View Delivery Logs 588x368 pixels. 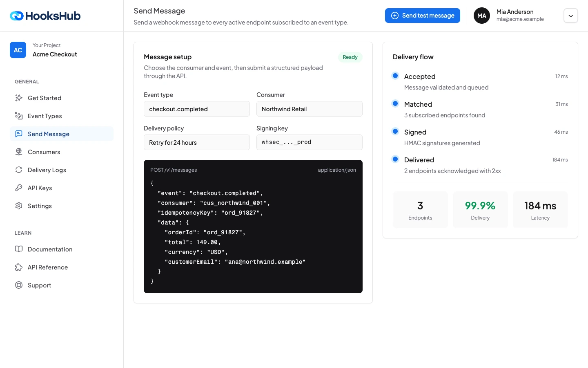[62, 170]
